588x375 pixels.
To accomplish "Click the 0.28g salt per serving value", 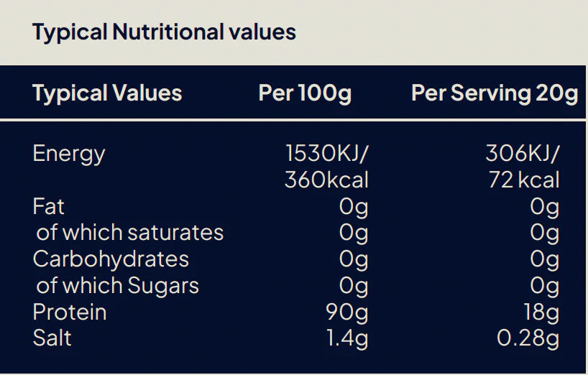I will coord(528,338).
